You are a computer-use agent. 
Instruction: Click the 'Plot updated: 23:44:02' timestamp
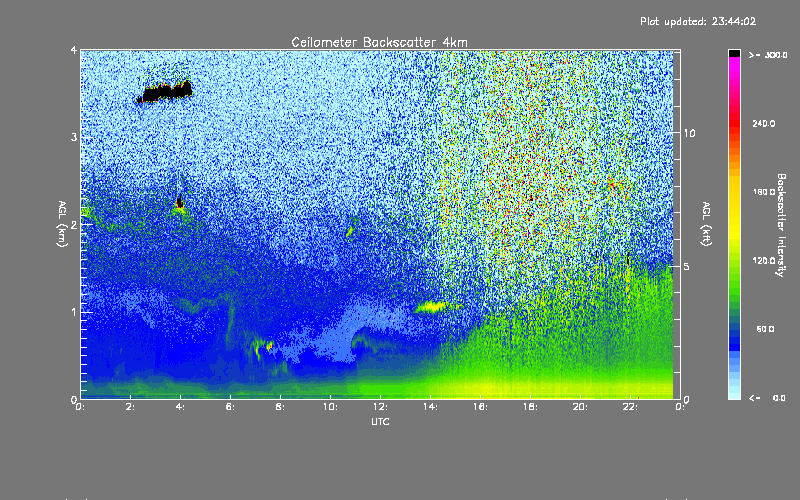[698, 21]
